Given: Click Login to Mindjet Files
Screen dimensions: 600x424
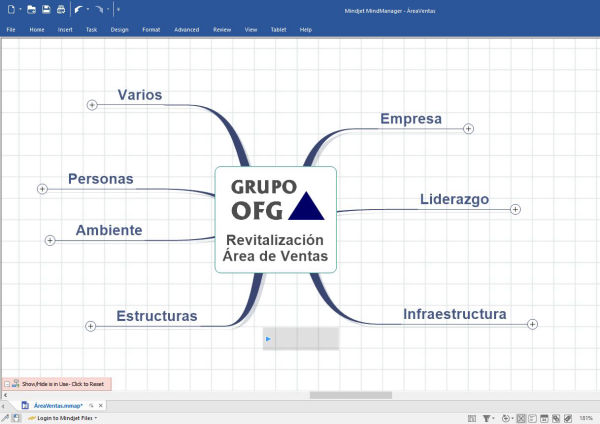Looking at the screenshot, I should coord(65,418).
